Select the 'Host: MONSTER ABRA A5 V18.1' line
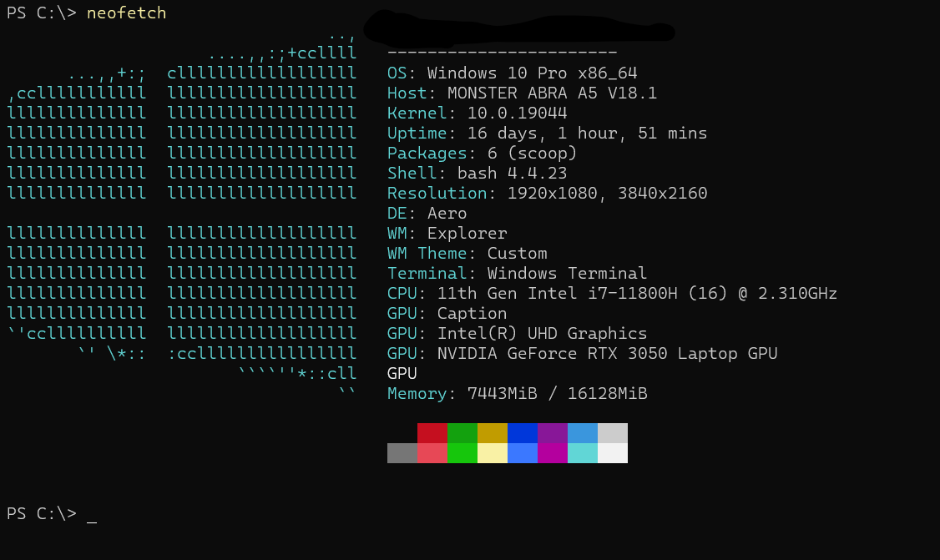This screenshot has height=560, width=940. click(522, 93)
